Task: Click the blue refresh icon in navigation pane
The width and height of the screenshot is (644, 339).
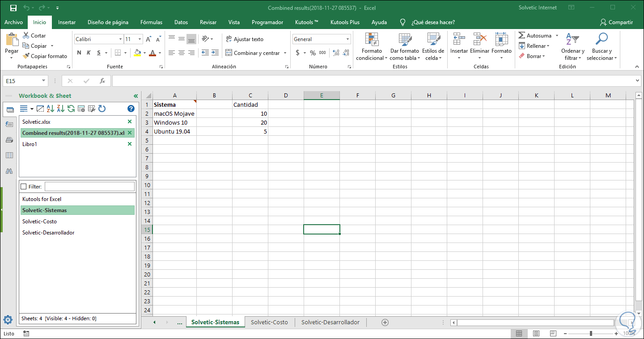Action: 102,109
